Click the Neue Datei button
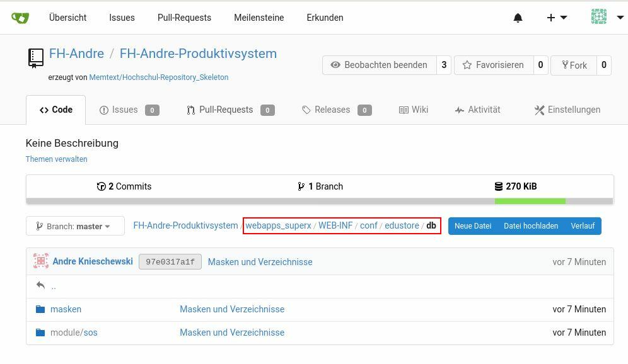The height and width of the screenshot is (364, 628). click(x=472, y=226)
